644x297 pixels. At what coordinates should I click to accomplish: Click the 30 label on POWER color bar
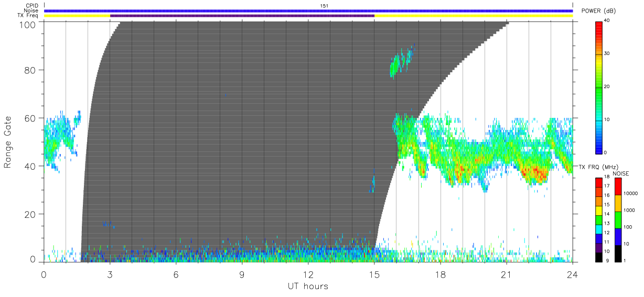pos(607,54)
